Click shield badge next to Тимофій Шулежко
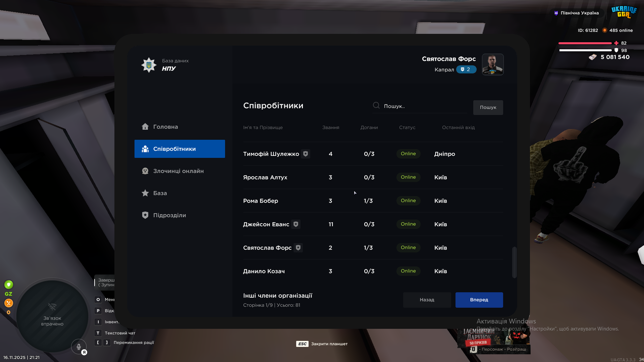 [x=305, y=154]
